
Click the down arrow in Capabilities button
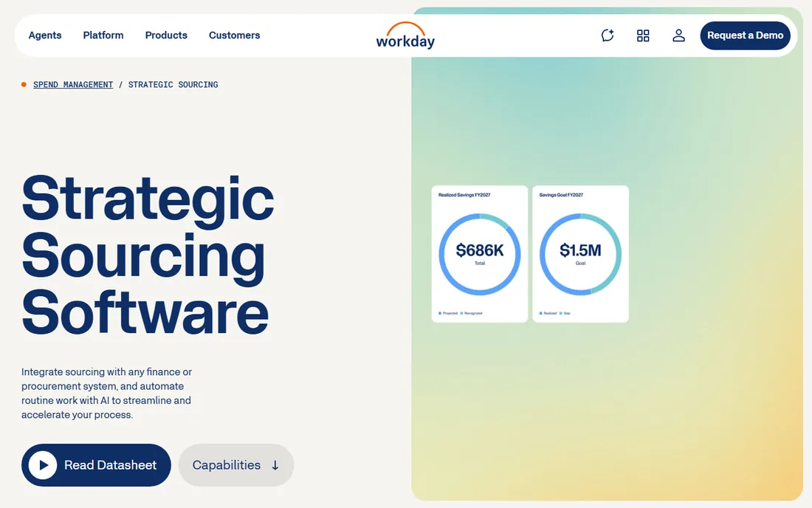[275, 465]
